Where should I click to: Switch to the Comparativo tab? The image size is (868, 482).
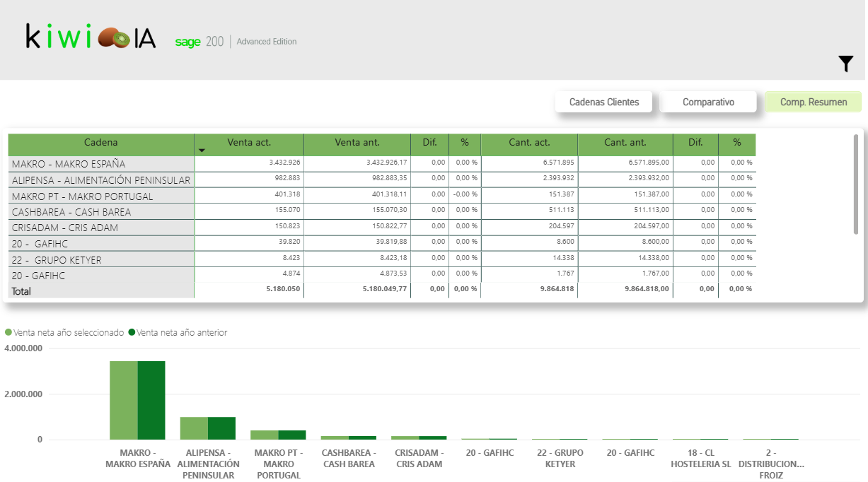pos(708,102)
